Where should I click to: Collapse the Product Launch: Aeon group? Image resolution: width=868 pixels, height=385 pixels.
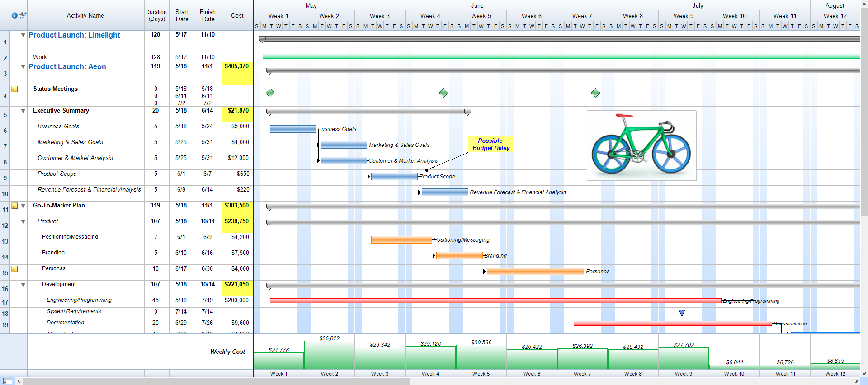(23, 67)
